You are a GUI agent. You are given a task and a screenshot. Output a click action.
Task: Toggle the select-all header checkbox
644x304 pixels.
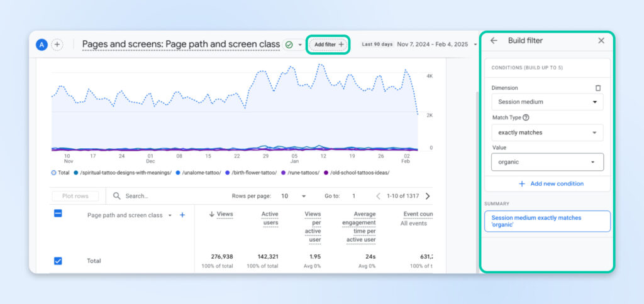coord(58,214)
